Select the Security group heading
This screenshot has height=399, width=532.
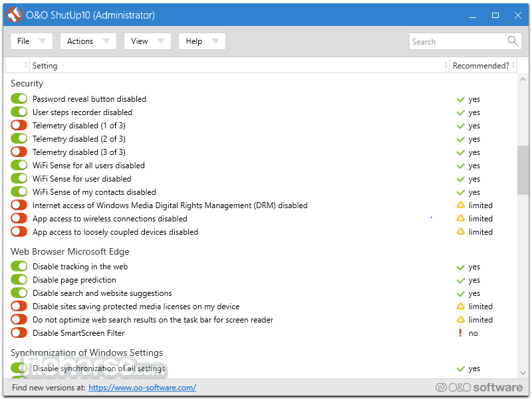[x=27, y=84]
